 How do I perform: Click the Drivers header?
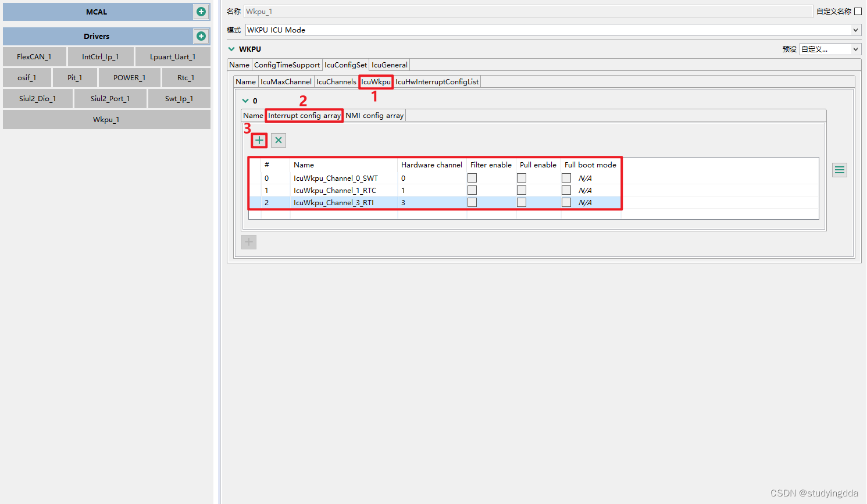coord(97,36)
